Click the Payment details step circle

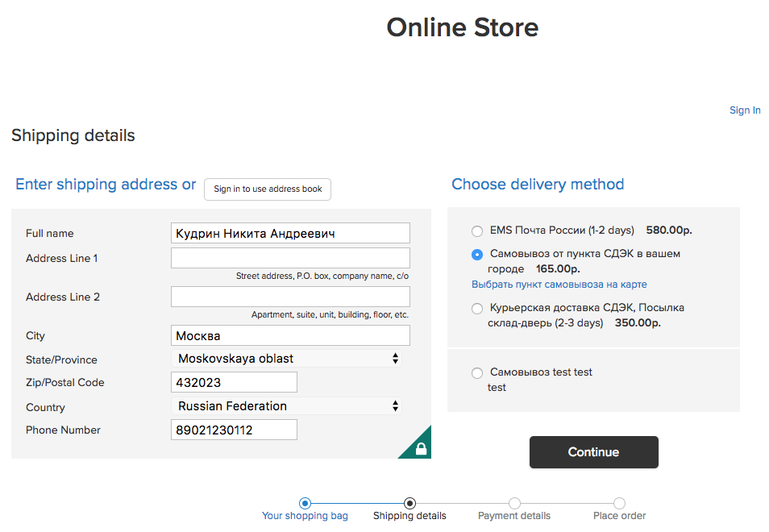514,504
